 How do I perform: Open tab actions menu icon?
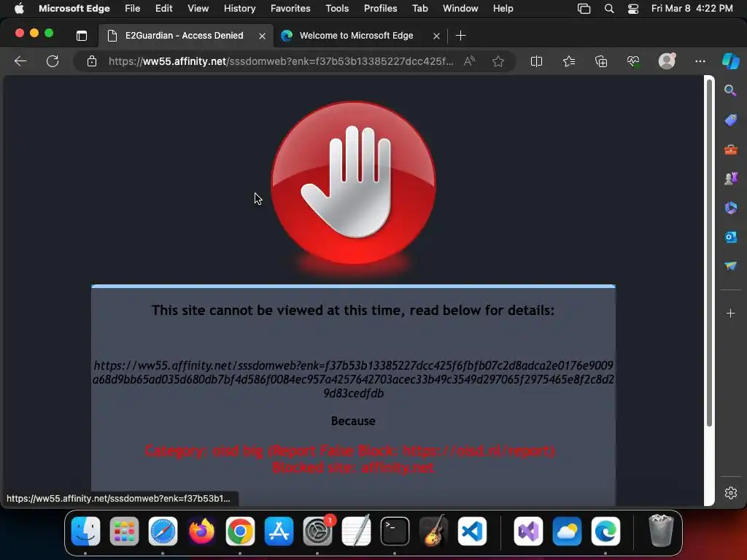pos(82,36)
